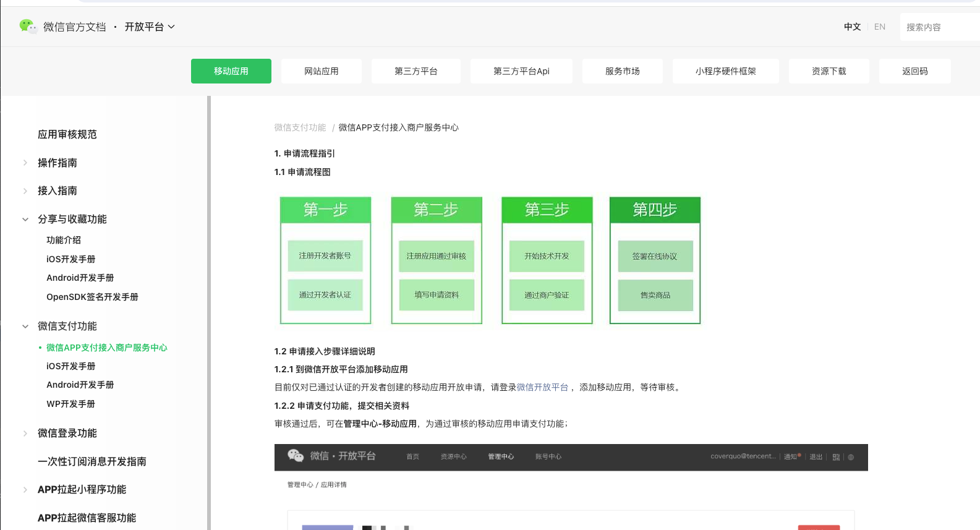Open APP拉起微信客服功能 in the sidebar
The height and width of the screenshot is (530, 980).
point(87,518)
